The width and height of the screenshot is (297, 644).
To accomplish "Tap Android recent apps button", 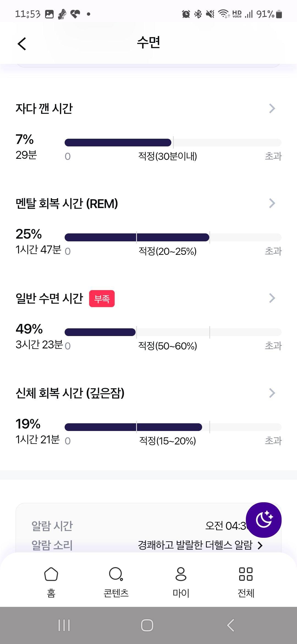I will click(x=64, y=625).
